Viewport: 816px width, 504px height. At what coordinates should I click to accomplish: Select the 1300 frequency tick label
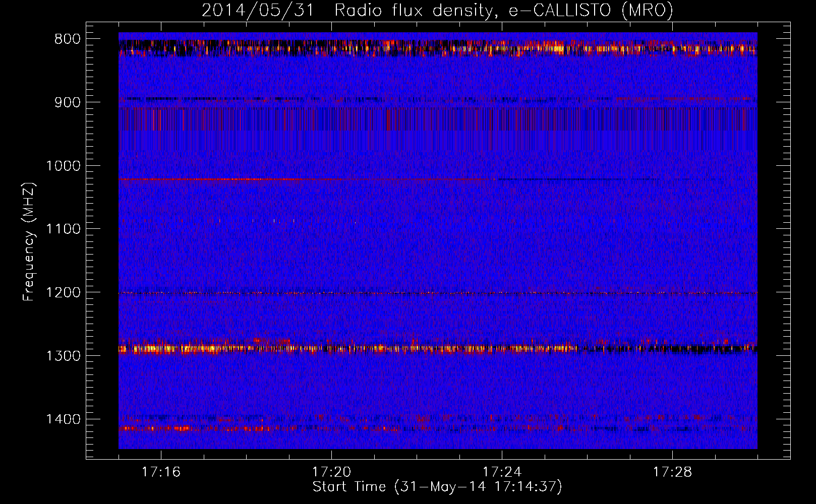pyautogui.click(x=63, y=356)
